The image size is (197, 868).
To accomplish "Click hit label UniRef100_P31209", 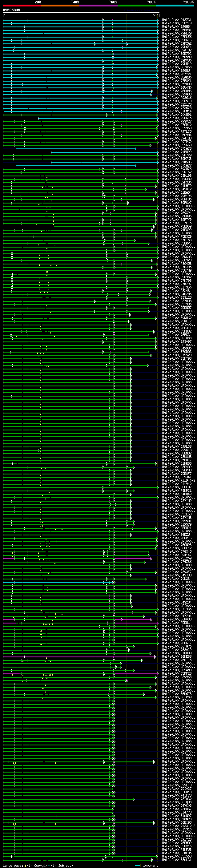I will click(177, 558).
